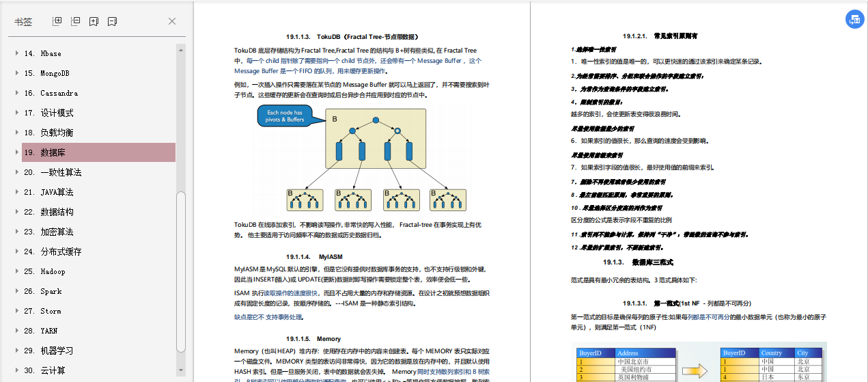Delete bookmark icon

(112, 21)
